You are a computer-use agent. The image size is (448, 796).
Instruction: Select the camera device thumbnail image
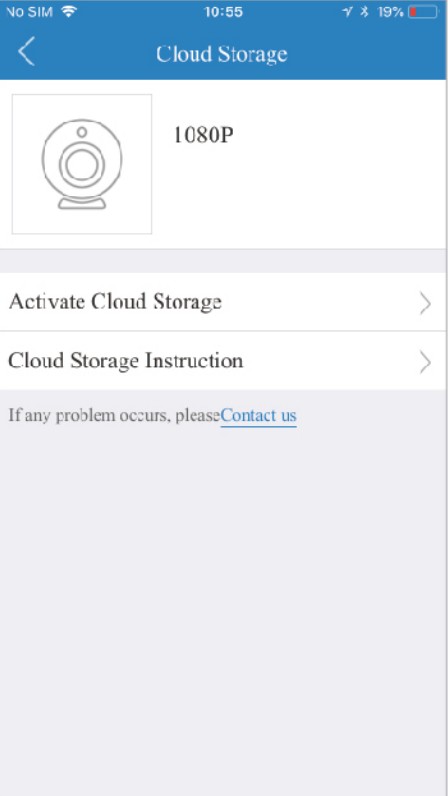pos(82,164)
